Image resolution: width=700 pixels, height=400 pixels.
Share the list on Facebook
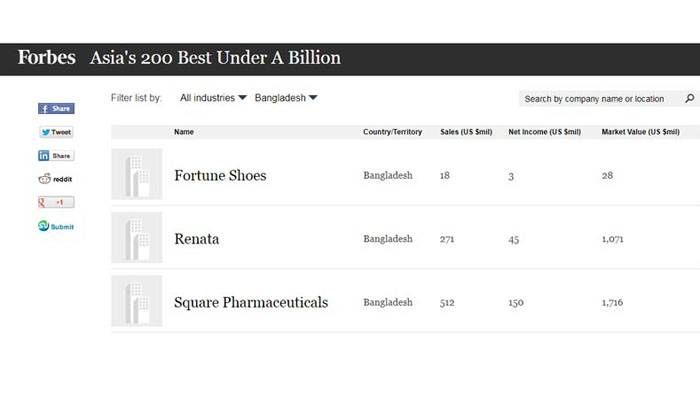[x=56, y=108]
